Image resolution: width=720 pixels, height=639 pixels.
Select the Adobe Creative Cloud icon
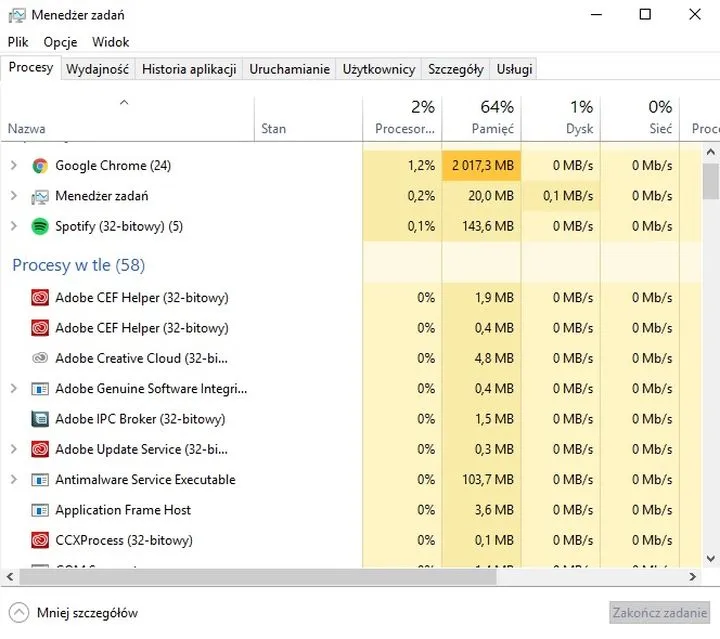tap(40, 358)
